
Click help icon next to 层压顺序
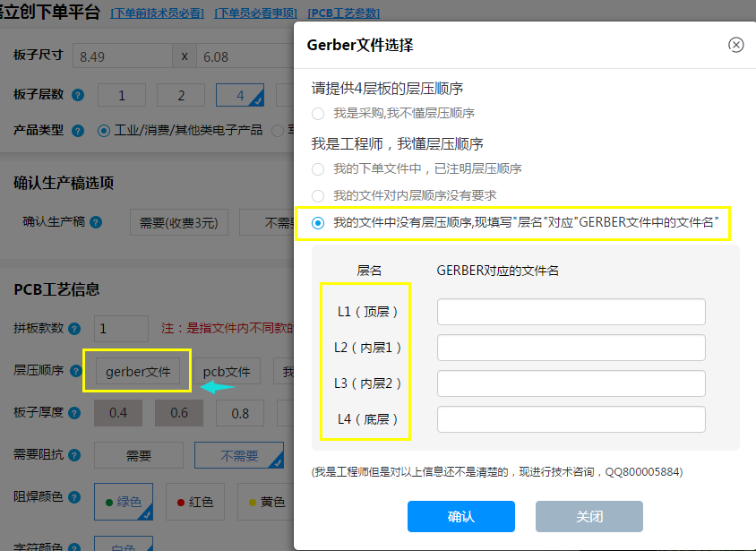(74, 370)
